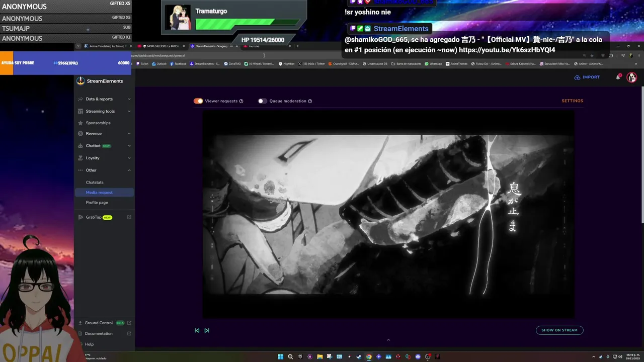Open the user profile avatar
This screenshot has width=644, height=362.
[x=632, y=77]
